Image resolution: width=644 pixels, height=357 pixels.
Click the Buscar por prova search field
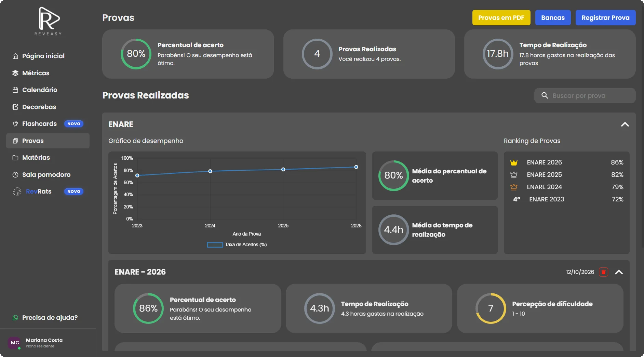(585, 95)
